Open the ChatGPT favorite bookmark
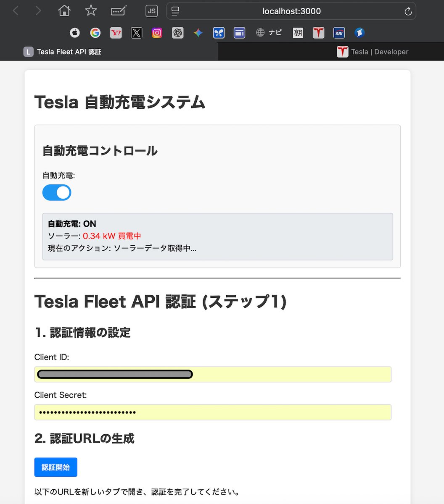This screenshot has height=504, width=444. [178, 33]
